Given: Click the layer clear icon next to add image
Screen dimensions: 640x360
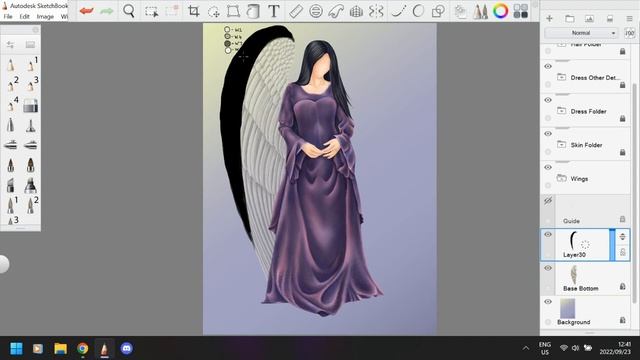Looking at the screenshot, I should [x=609, y=19].
